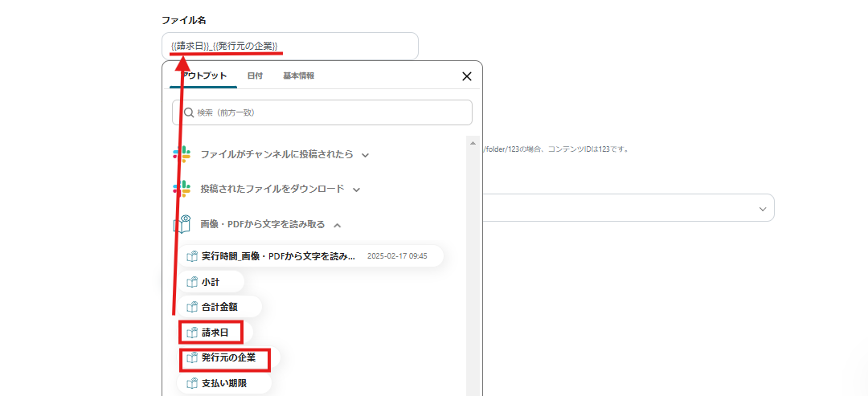Click the 検索（前方一致） search box
Viewport: 868px width, 396px height.
322,112
